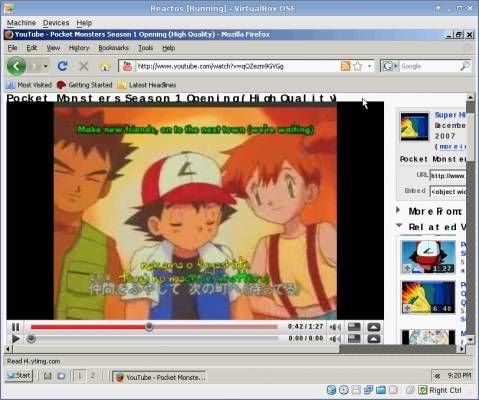Image resolution: width=479 pixels, height=400 pixels.
Task: Seek using the red video progress bar
Action: tap(154, 327)
